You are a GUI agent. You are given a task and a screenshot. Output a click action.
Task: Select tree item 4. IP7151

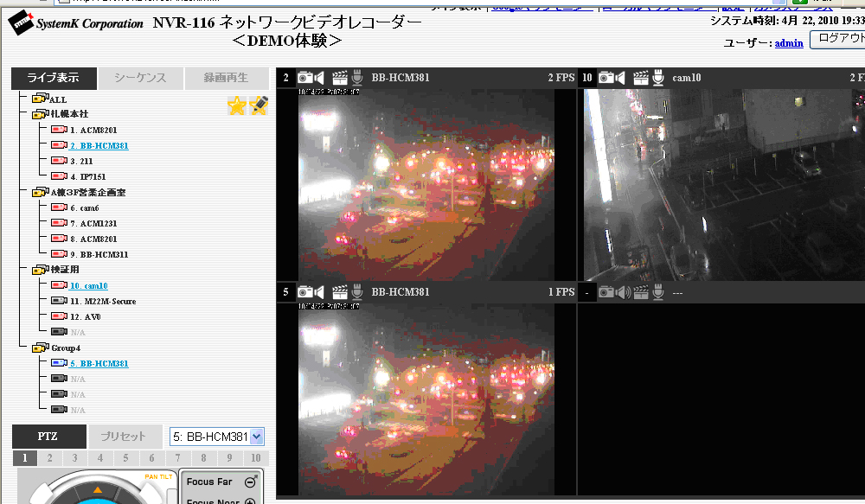pyautogui.click(x=88, y=176)
